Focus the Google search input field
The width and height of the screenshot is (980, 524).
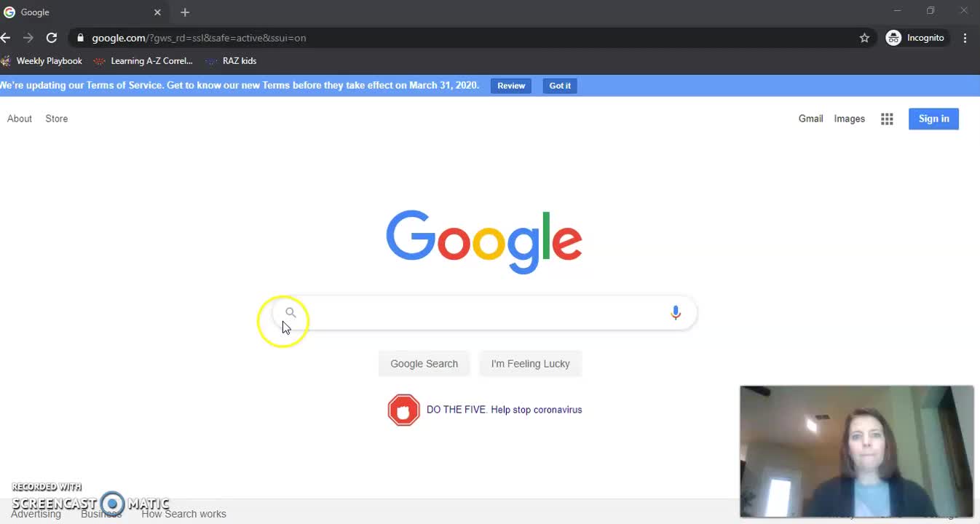point(484,313)
